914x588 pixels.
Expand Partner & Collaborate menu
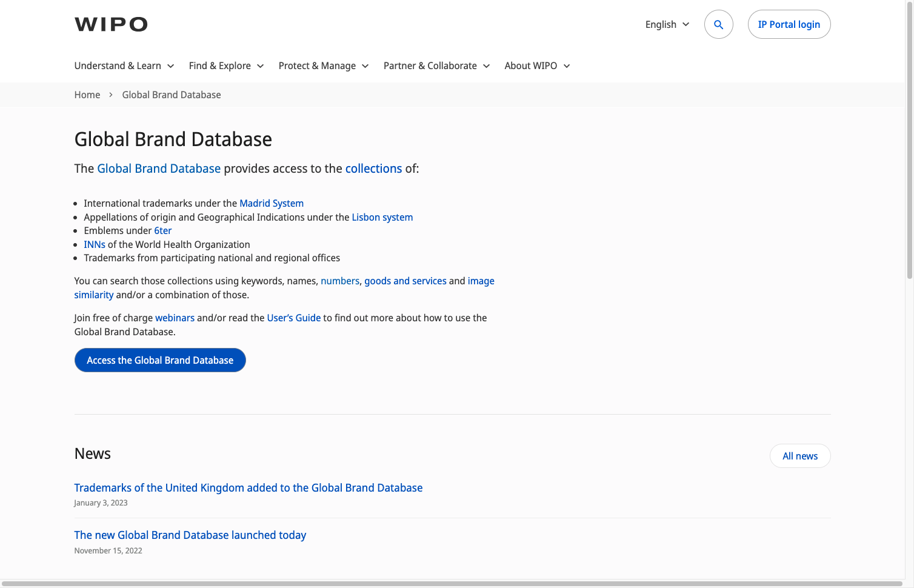(x=436, y=65)
